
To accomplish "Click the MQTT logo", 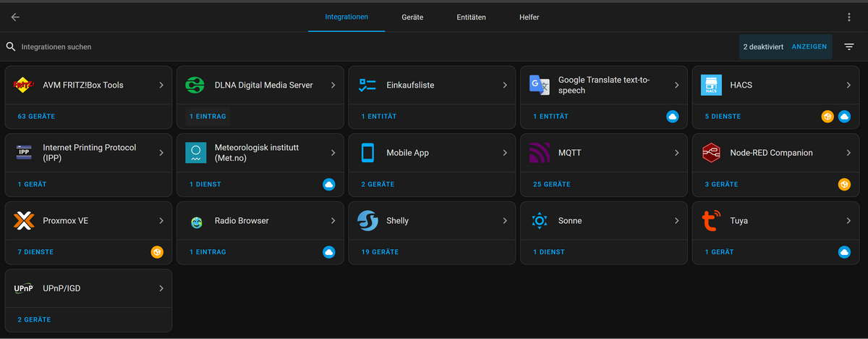I will click(540, 153).
